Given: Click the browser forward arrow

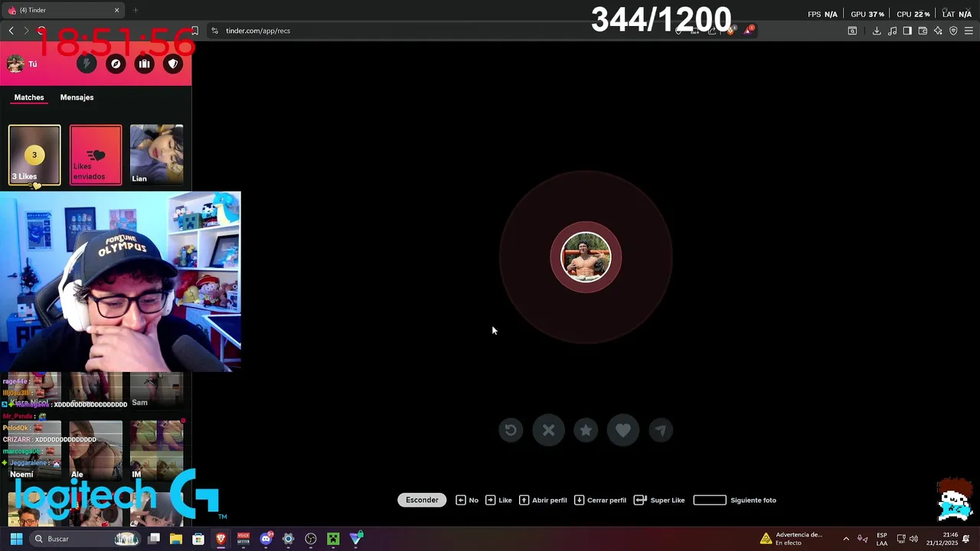Looking at the screenshot, I should (26, 31).
